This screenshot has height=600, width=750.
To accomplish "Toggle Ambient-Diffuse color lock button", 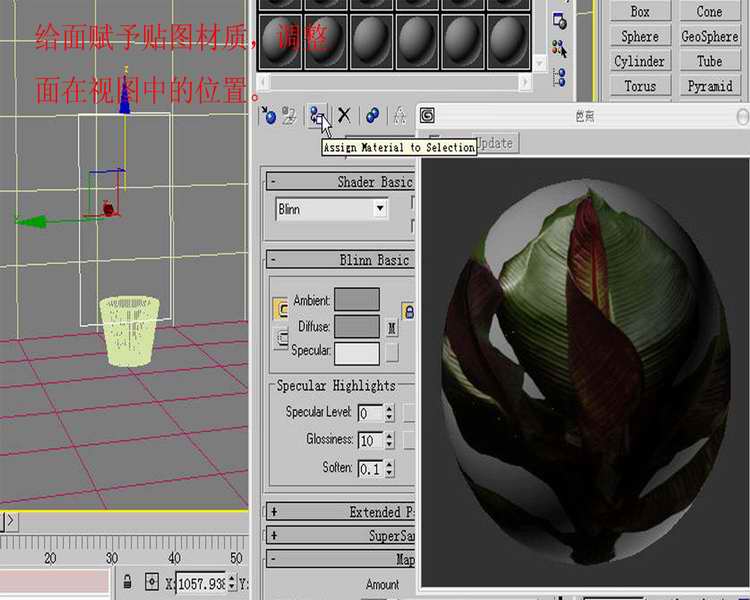I will (280, 309).
